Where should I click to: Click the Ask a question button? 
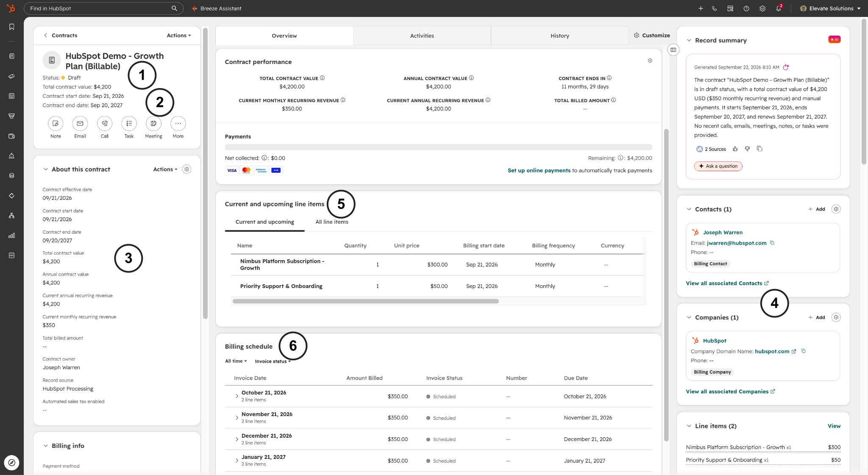point(718,166)
